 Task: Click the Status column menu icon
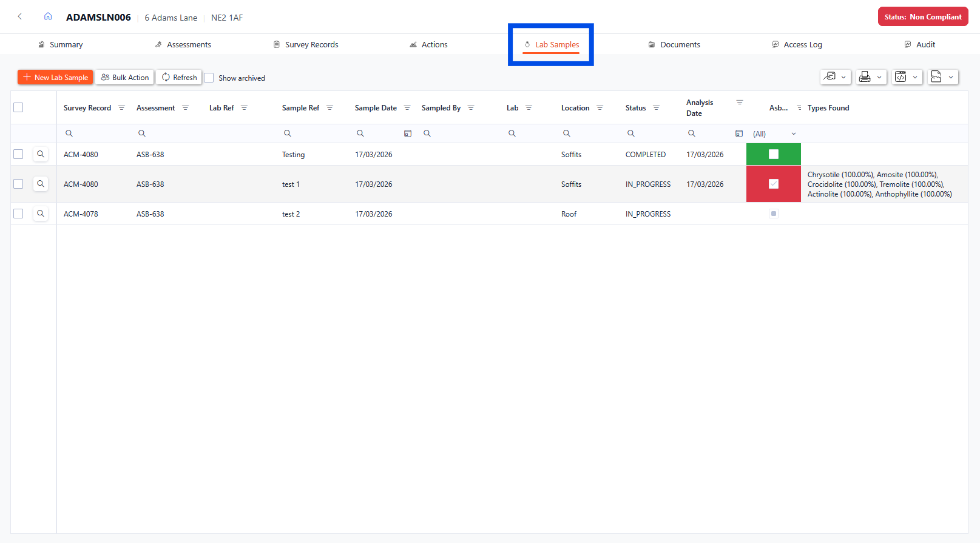(656, 108)
